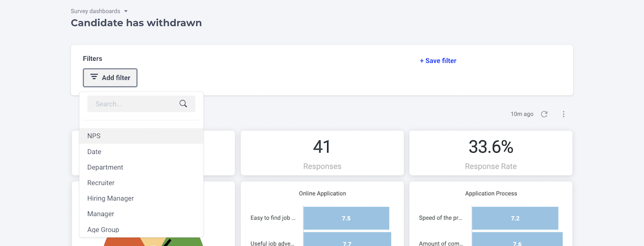This screenshot has width=644, height=246.
Task: Select NPS filter option
Action: (x=141, y=136)
